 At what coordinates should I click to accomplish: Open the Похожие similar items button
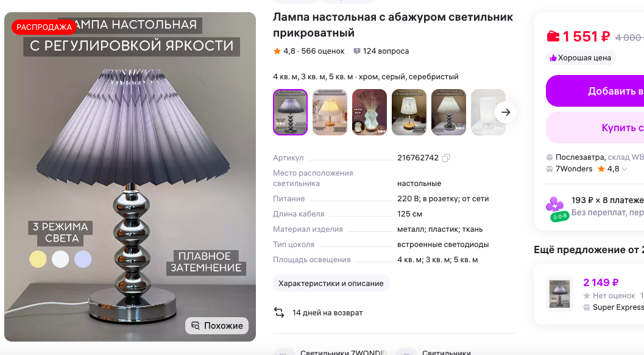click(x=217, y=326)
